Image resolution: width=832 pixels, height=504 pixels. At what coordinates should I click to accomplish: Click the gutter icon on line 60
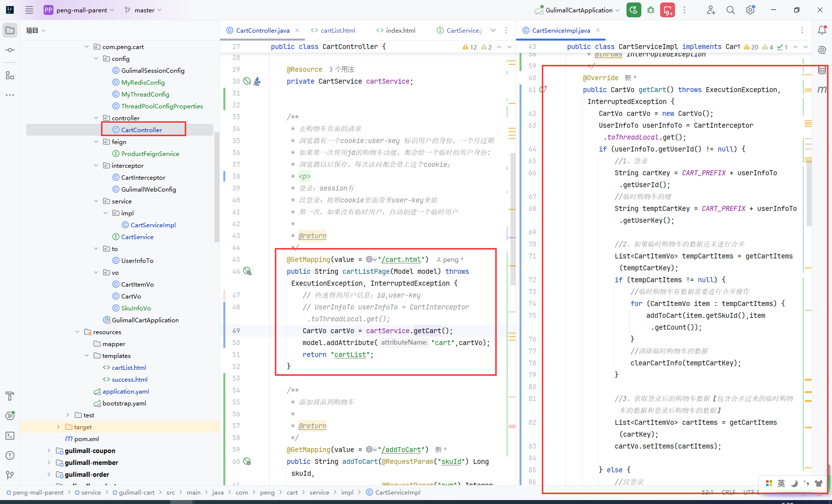(x=247, y=461)
